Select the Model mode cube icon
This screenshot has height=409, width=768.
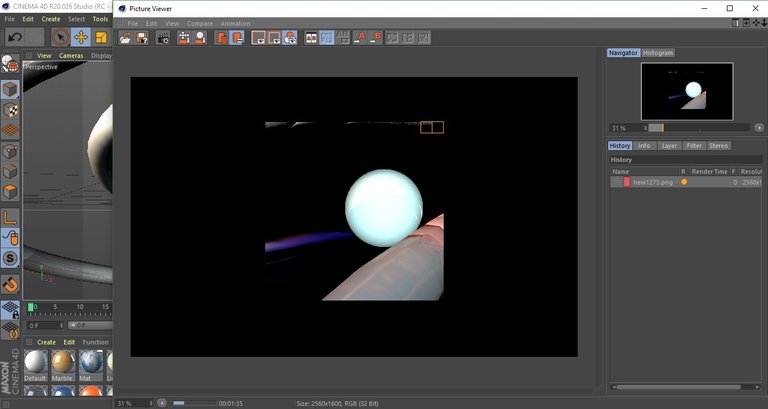pyautogui.click(x=10, y=90)
